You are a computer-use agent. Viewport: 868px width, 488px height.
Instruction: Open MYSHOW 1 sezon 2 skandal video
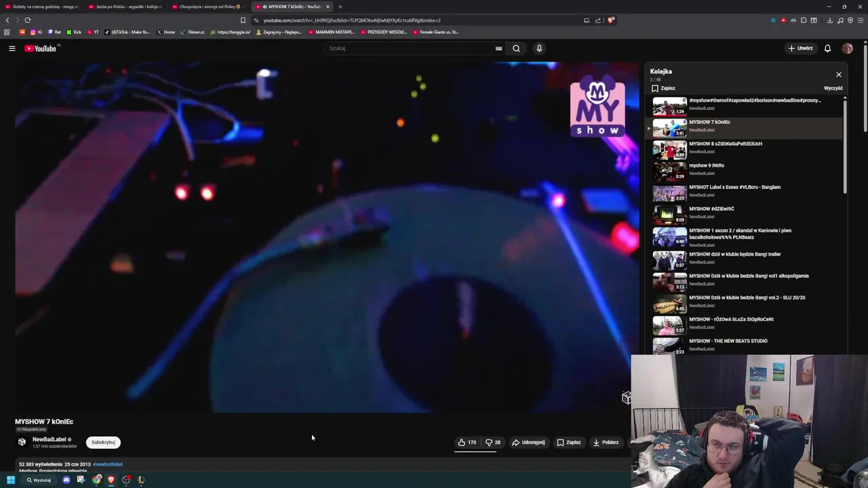tap(746, 237)
